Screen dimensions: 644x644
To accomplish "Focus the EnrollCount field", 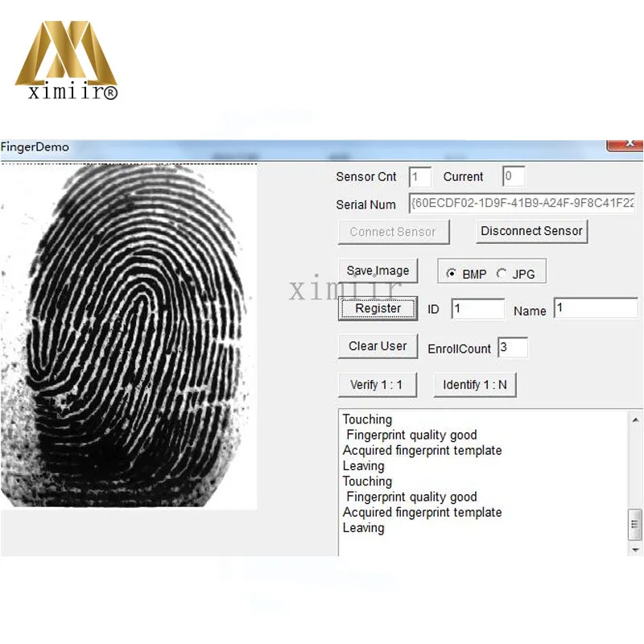I will [513, 348].
